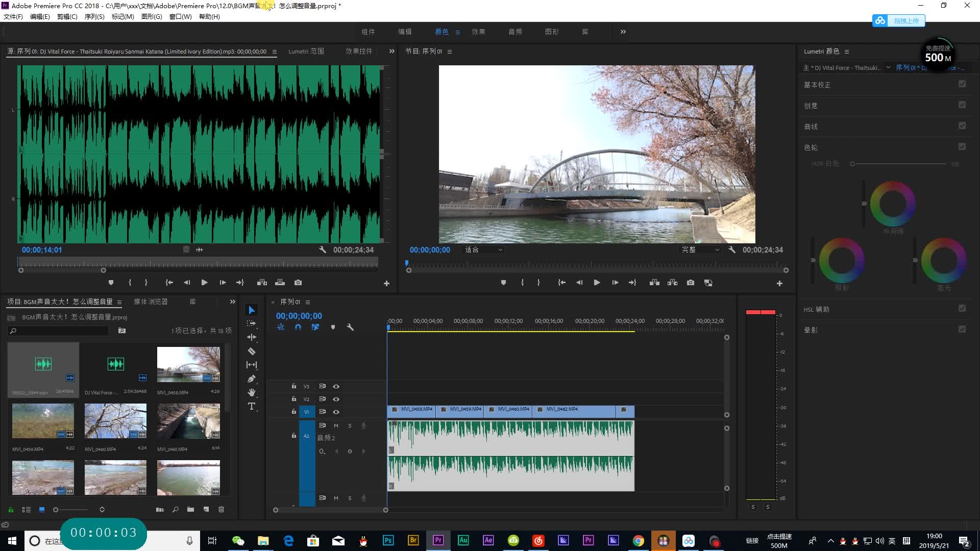Open the 效果控件 tab

pos(359,52)
